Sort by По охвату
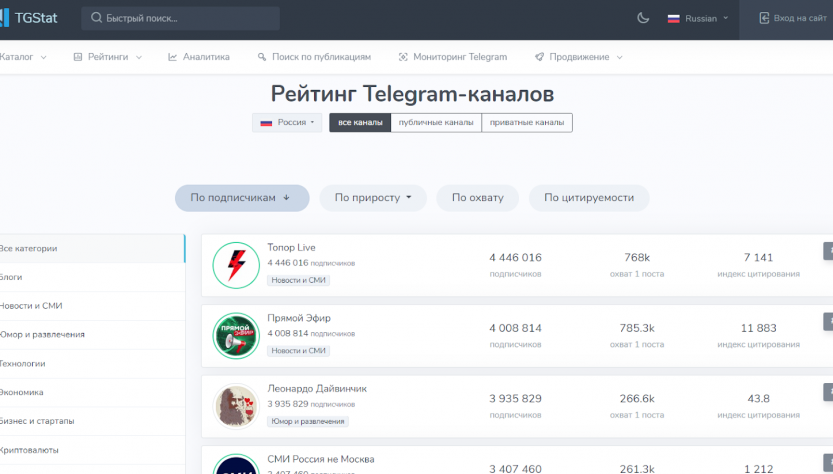This screenshot has width=833, height=474. (477, 198)
